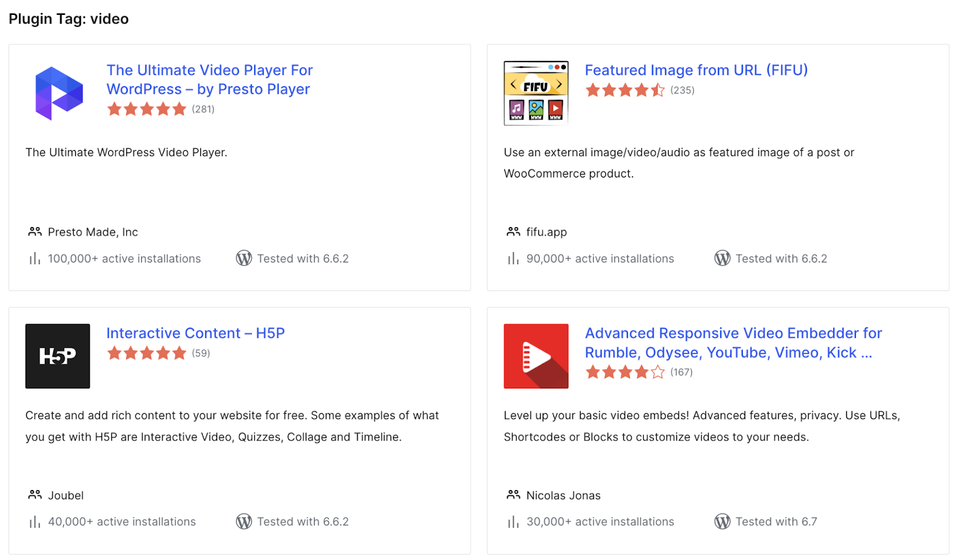Image resolution: width=957 pixels, height=560 pixels.
Task: Click author name fifu.app
Action: [x=547, y=232]
